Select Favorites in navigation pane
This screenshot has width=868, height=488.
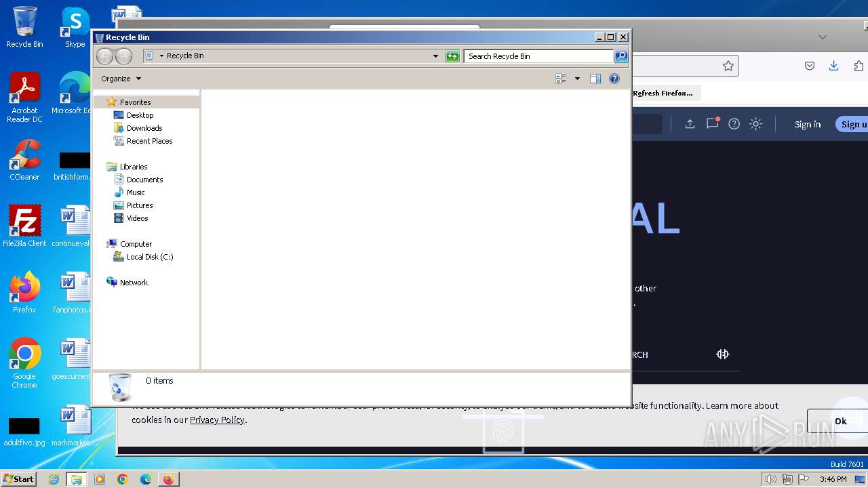tap(135, 102)
